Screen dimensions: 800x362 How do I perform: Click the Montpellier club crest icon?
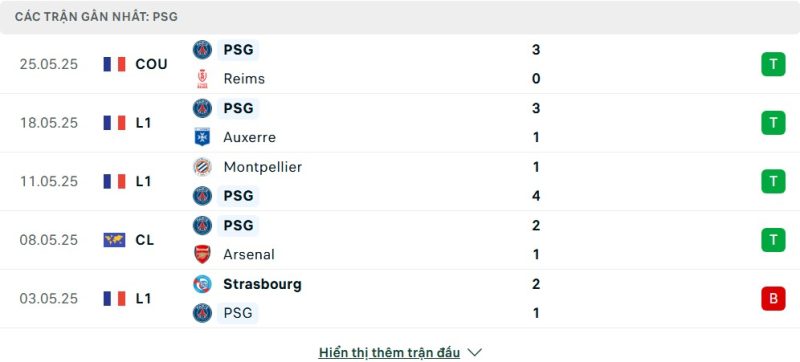click(x=203, y=167)
